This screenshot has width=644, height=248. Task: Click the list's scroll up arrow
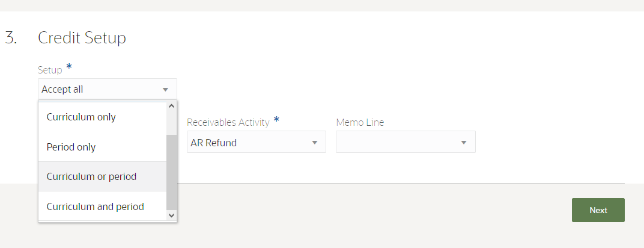pyautogui.click(x=171, y=107)
